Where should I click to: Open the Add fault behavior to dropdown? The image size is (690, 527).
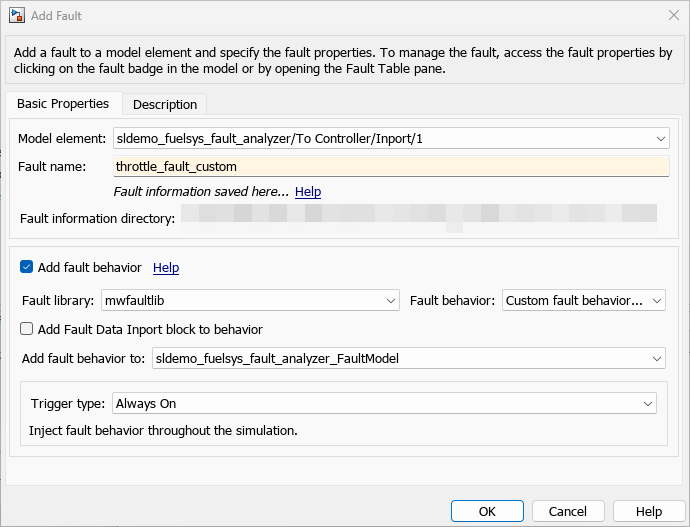[408, 358]
